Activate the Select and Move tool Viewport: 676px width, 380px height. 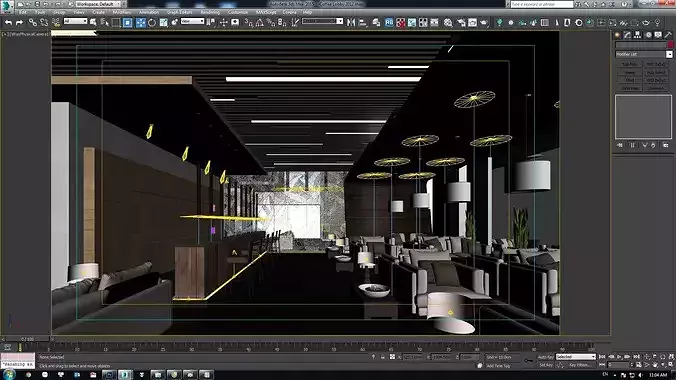click(x=141, y=22)
